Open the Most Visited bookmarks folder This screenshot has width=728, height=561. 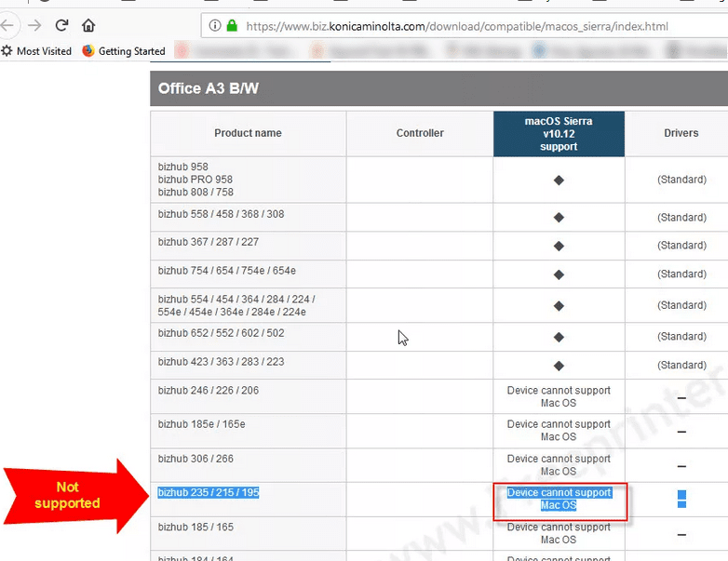[x=37, y=51]
